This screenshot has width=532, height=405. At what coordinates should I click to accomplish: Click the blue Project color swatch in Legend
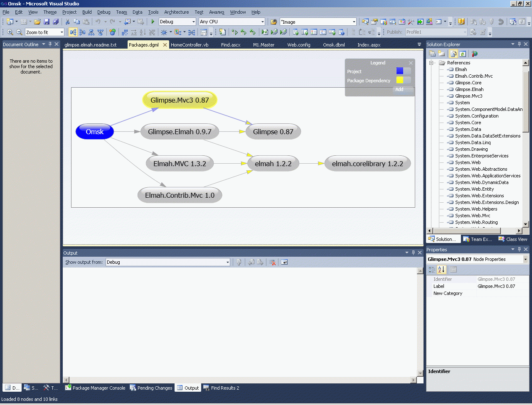(400, 71)
